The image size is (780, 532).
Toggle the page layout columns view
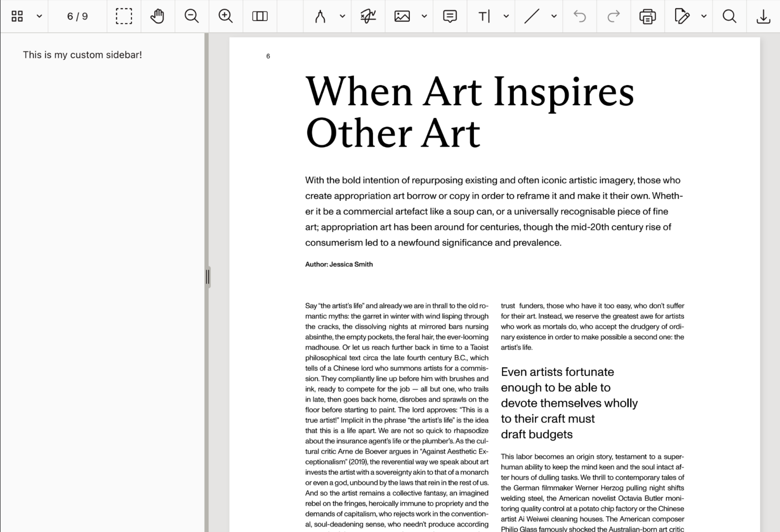pos(260,16)
